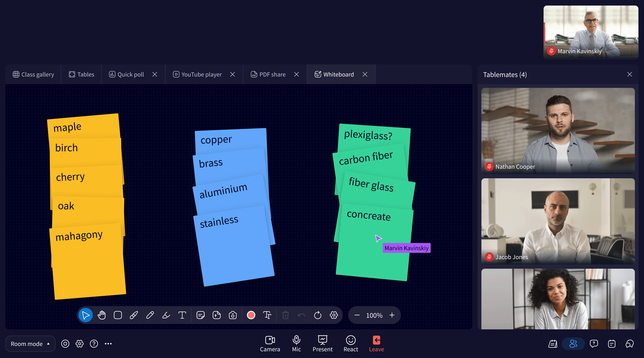Open the YouTube player tab
Viewport: 644px width, 358px height.
point(201,74)
